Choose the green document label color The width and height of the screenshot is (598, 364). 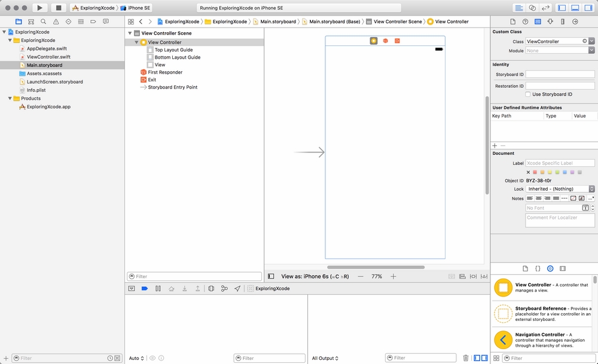coord(557,172)
